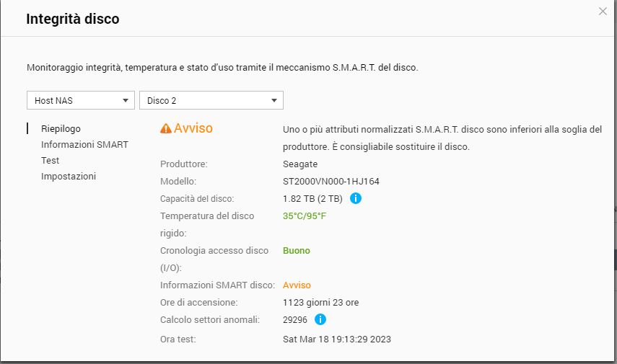The image size is (617, 364).
Task: Open the Host NAS dropdown
Action: click(x=81, y=100)
